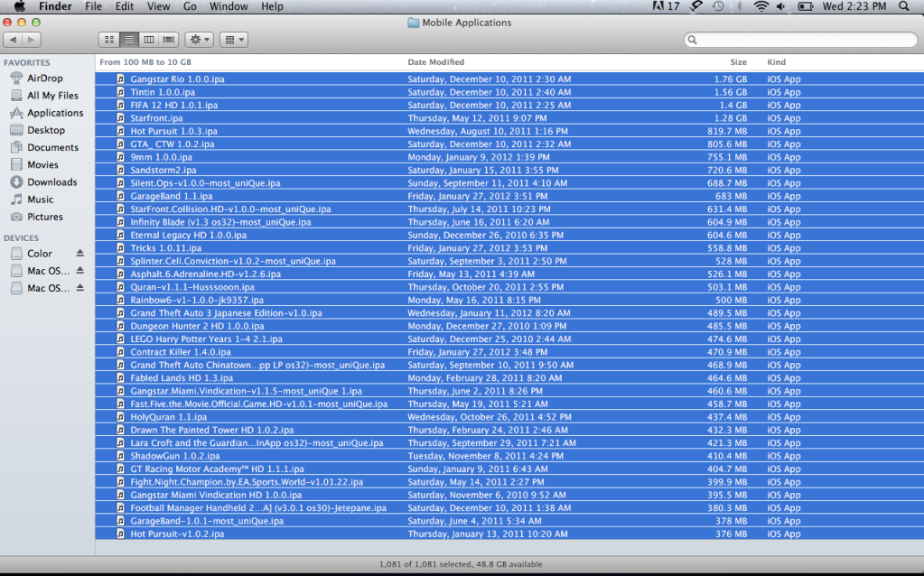924x576 pixels.
Task: Switch to column view
Action: [x=149, y=40]
